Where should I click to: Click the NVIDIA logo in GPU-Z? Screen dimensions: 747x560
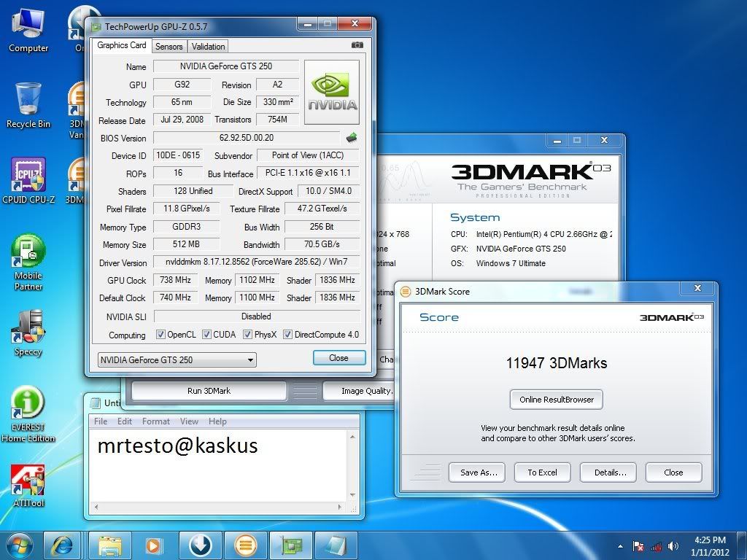[332, 92]
